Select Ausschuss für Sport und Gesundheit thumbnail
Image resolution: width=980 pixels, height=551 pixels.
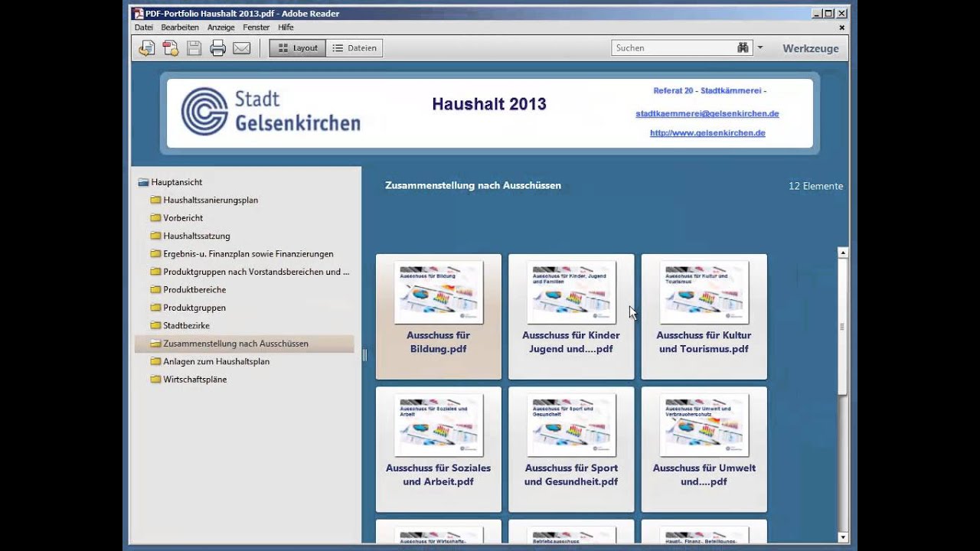pos(571,425)
